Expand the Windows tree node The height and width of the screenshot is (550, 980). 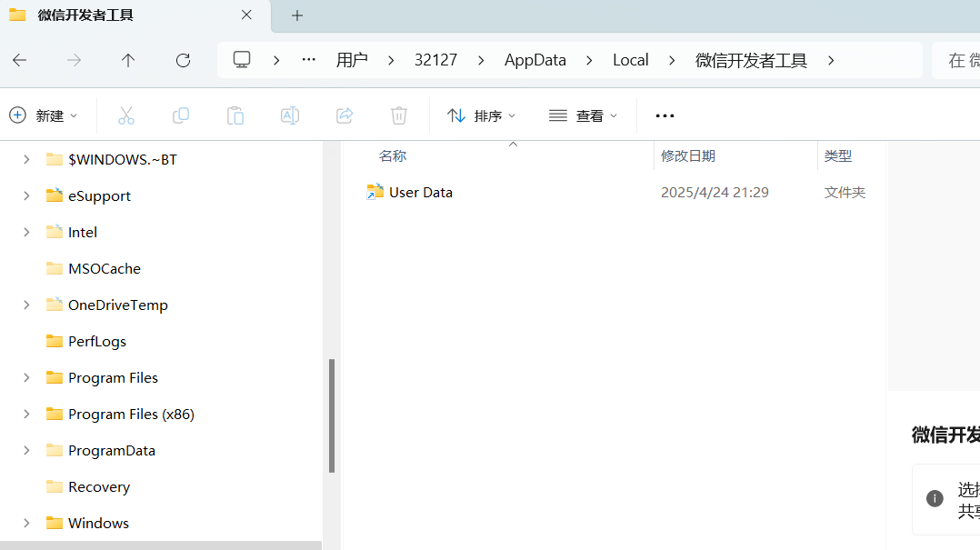click(26, 523)
